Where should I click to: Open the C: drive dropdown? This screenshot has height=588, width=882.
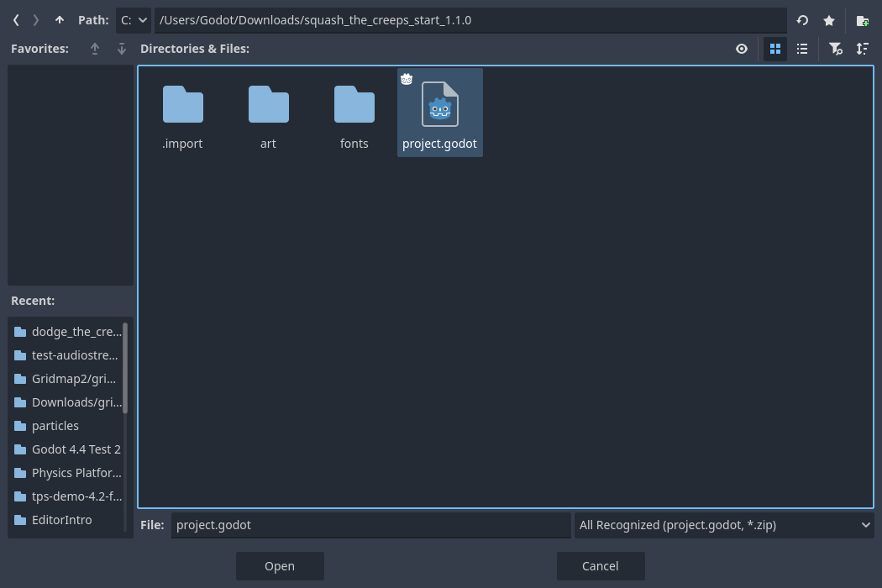click(134, 20)
